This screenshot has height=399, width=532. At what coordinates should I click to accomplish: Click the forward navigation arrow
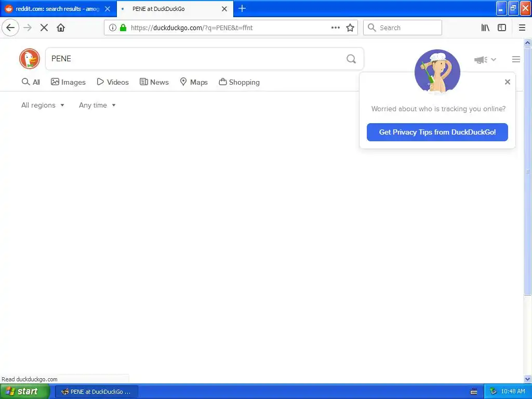click(28, 28)
